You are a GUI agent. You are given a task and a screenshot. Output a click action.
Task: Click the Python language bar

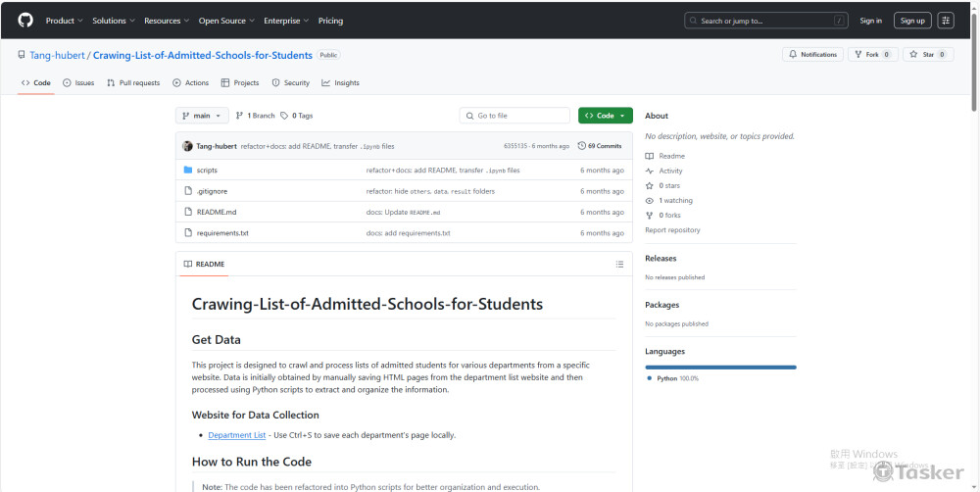720,368
